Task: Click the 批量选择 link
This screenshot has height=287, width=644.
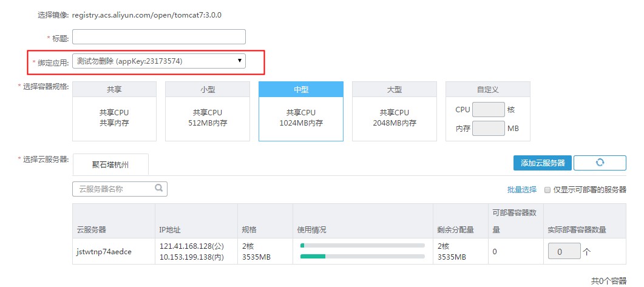Action: 522,190
